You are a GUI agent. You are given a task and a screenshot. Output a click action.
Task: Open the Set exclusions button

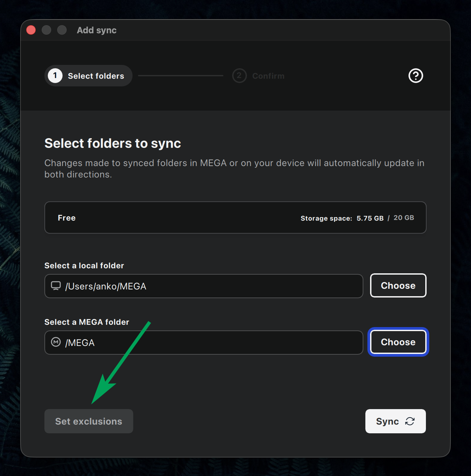pos(89,421)
